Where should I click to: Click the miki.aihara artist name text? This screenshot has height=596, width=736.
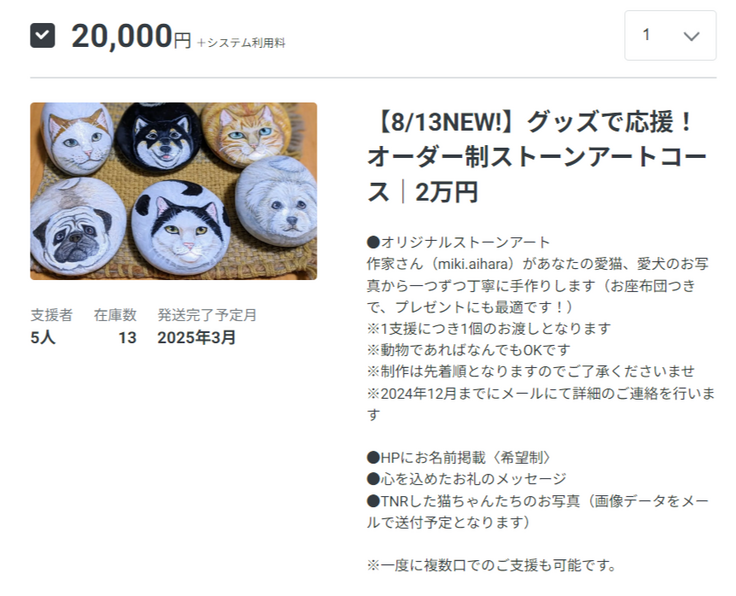(473, 264)
